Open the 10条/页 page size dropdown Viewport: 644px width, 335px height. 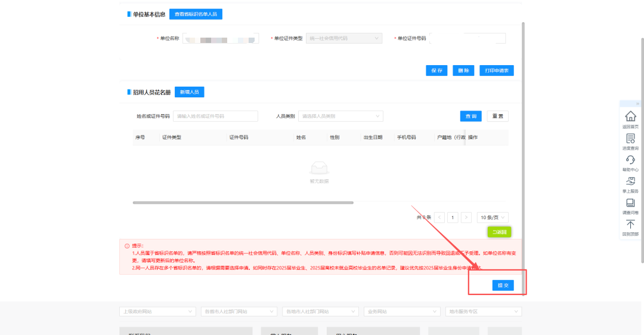pos(493,217)
